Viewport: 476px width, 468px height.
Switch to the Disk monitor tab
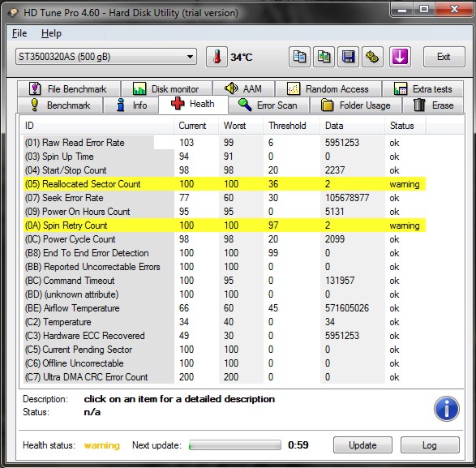pyautogui.click(x=167, y=89)
